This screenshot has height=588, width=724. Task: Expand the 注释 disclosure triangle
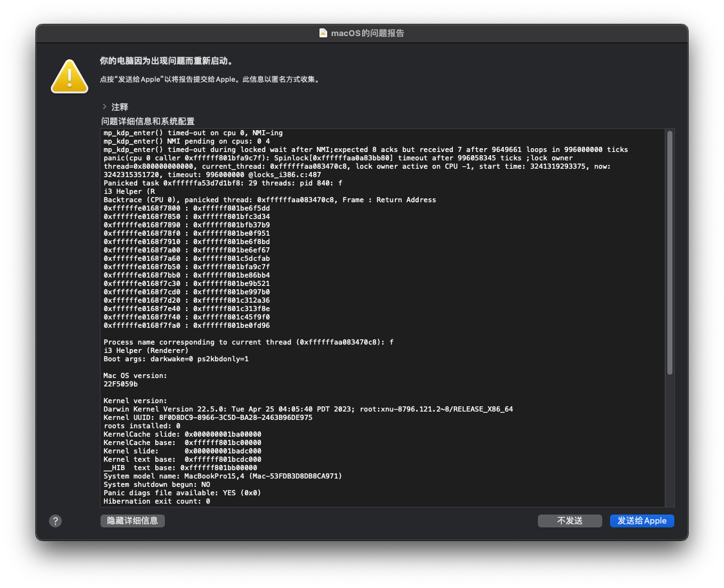click(x=104, y=107)
